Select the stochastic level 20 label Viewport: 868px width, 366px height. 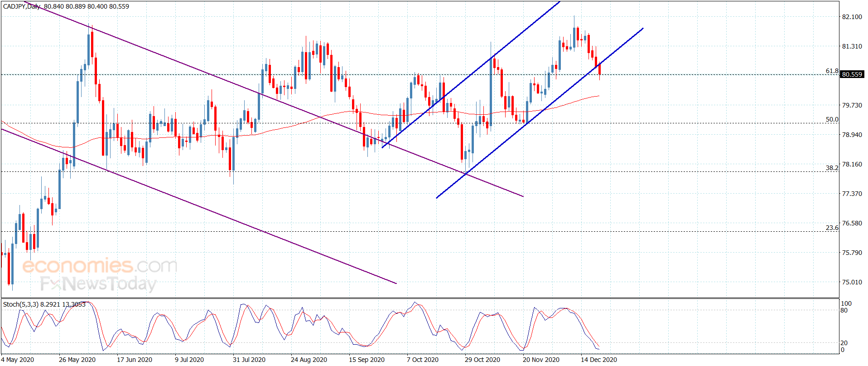click(x=844, y=343)
